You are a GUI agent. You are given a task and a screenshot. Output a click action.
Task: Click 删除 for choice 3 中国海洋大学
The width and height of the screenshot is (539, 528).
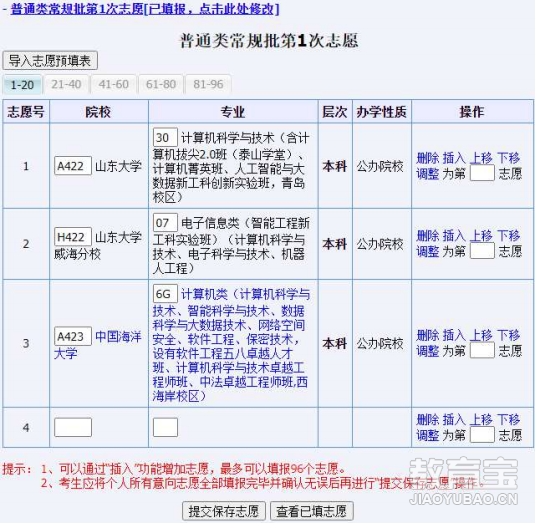(428, 336)
